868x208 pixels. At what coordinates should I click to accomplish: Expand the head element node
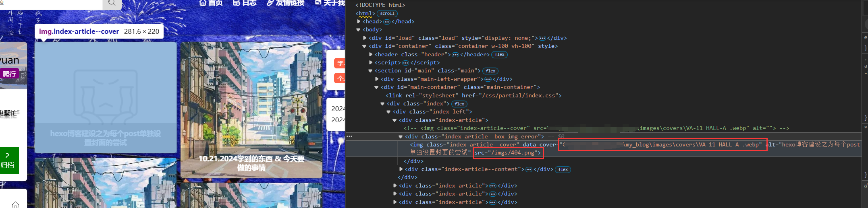pyautogui.click(x=359, y=21)
